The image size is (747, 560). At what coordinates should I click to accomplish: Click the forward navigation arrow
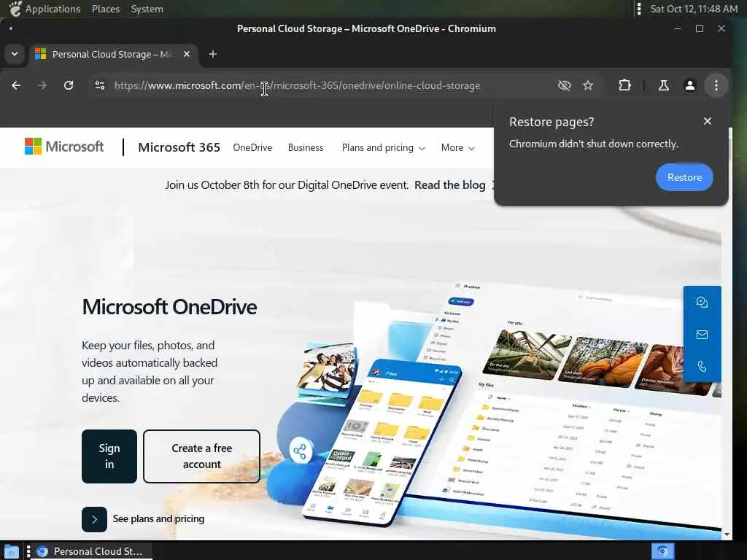click(42, 86)
